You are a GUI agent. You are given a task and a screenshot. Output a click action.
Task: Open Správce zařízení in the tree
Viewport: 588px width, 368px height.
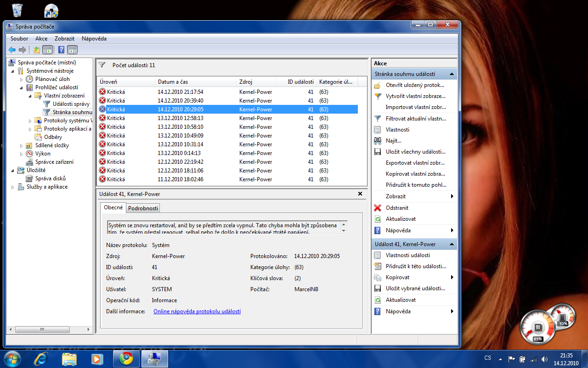click(54, 162)
